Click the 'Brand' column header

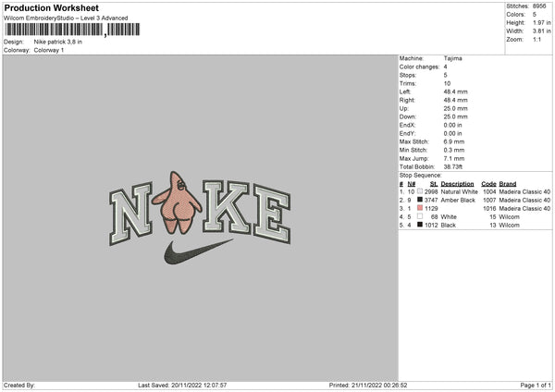coord(508,184)
